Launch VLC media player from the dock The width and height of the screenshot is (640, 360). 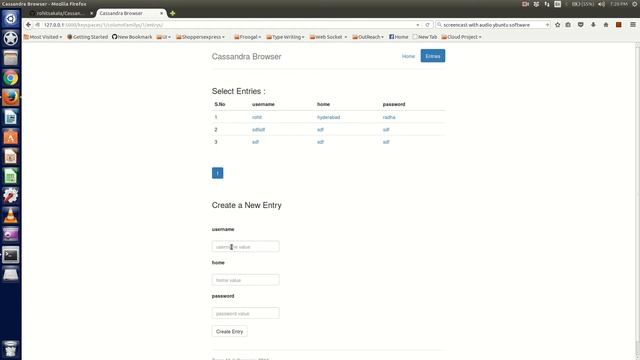click(11, 216)
